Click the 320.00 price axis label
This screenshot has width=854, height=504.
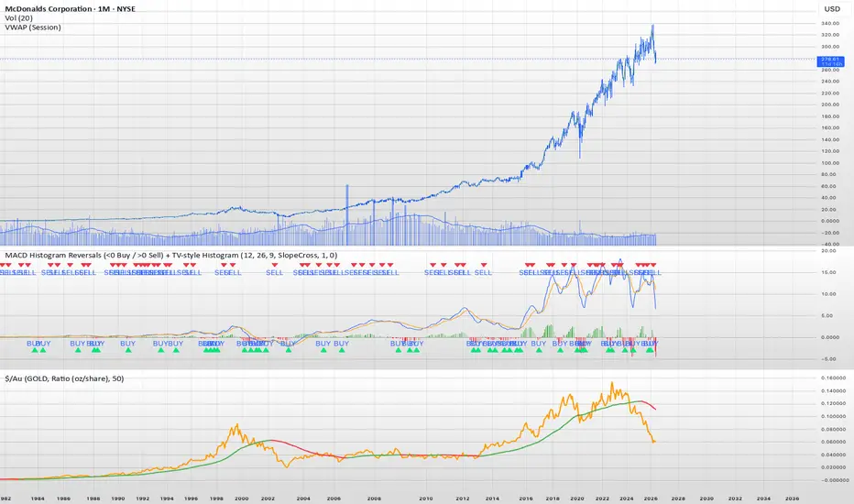point(830,35)
